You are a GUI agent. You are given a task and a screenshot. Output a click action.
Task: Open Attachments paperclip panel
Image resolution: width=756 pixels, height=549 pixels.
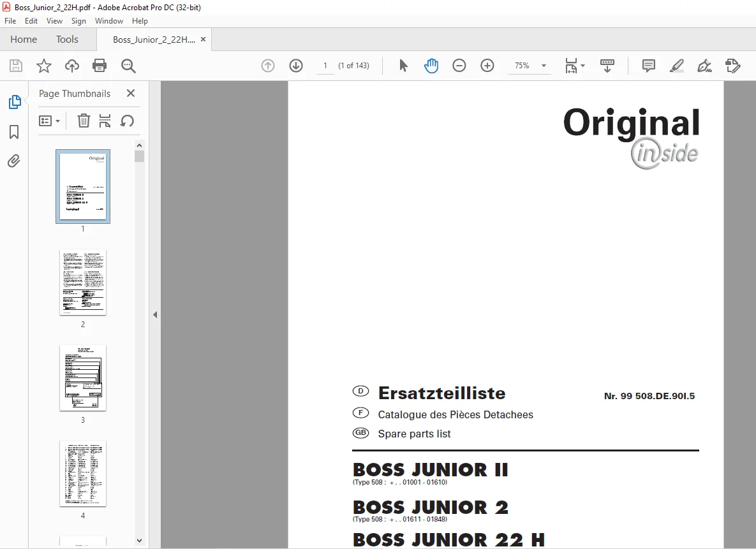(x=14, y=161)
